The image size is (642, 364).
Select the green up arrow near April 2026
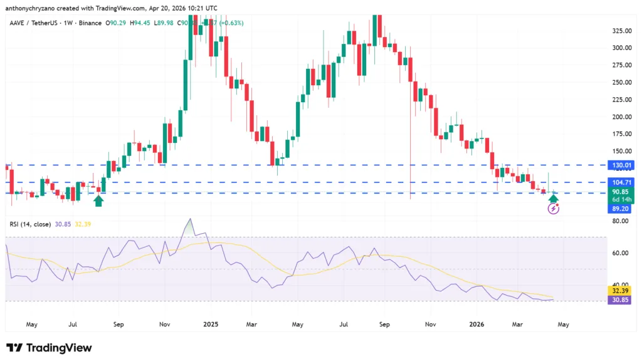click(x=554, y=199)
